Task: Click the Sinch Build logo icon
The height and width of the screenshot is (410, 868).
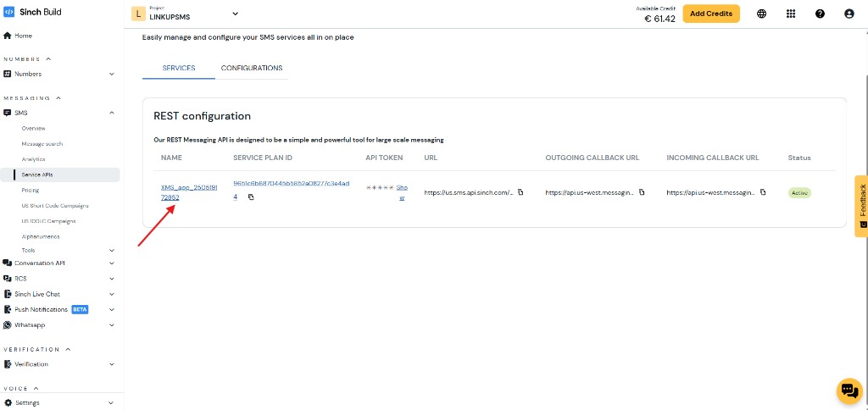Action: coord(8,12)
